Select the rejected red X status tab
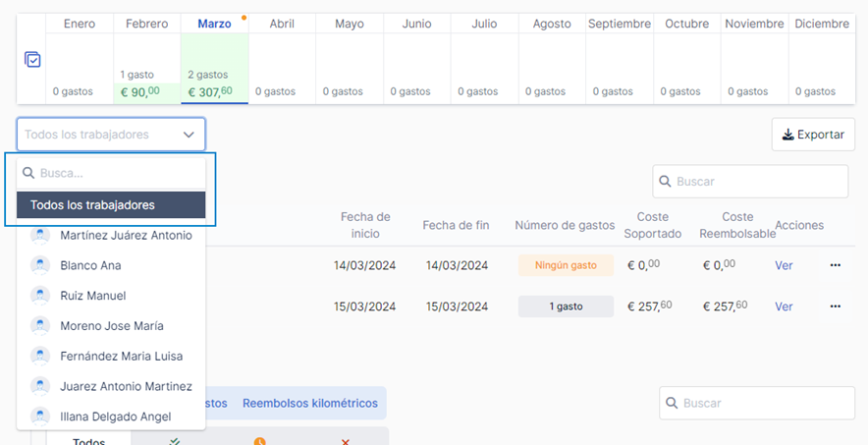868x445 pixels. [x=346, y=441]
